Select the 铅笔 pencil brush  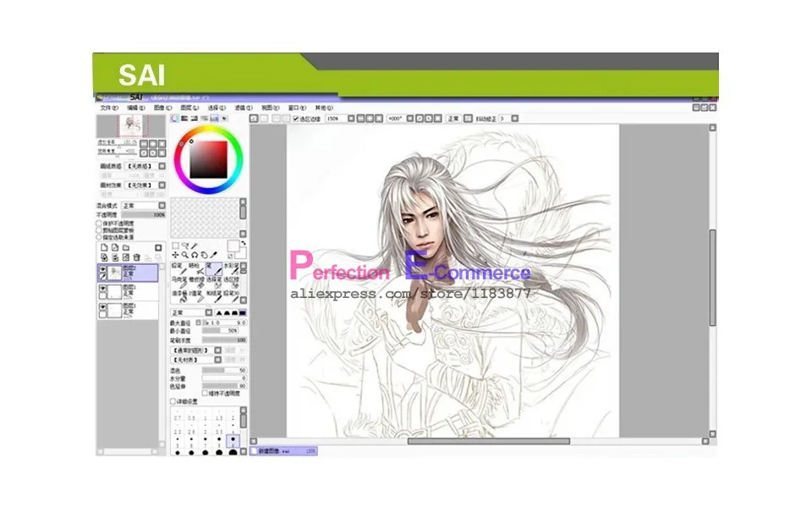(179, 268)
